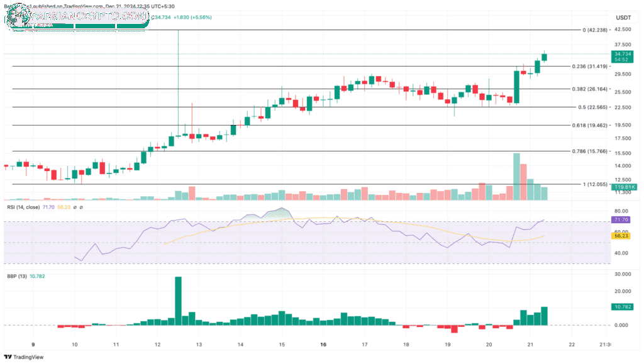
Task: Click the Fibonacci label 0.786 (15.766)
Action: click(590, 152)
